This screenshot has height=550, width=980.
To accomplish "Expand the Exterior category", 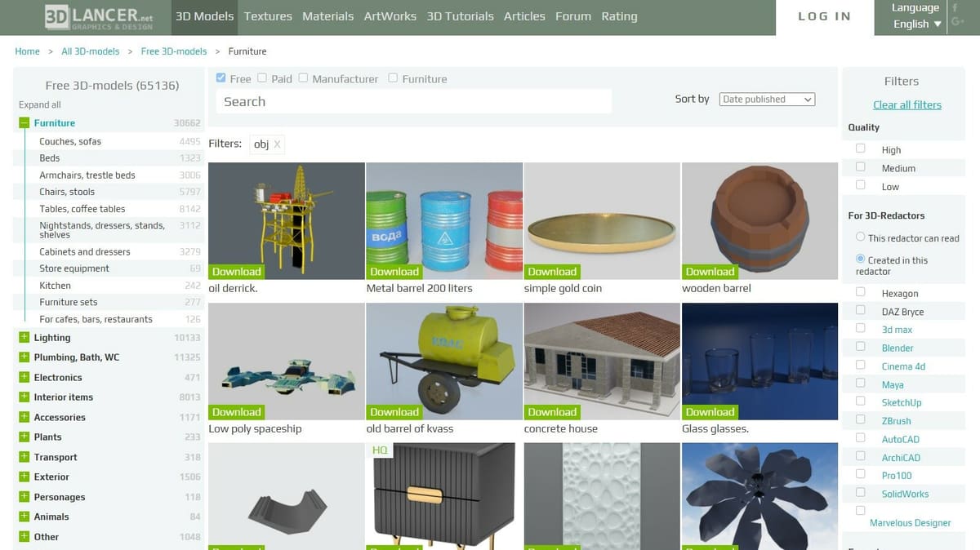I will 24,477.
